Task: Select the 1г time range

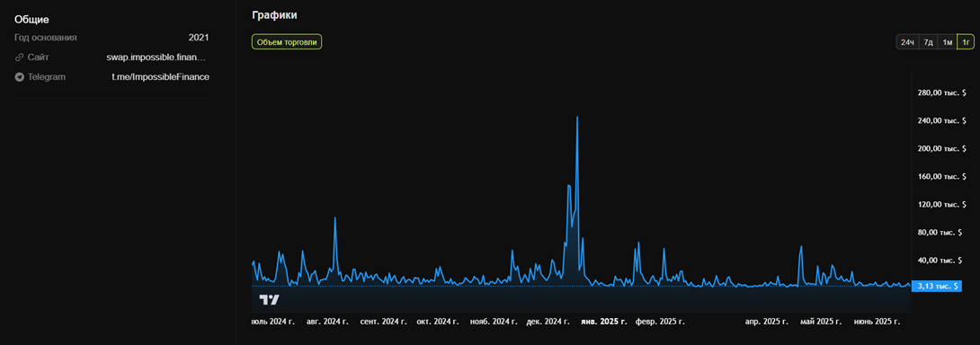Action: (x=966, y=42)
